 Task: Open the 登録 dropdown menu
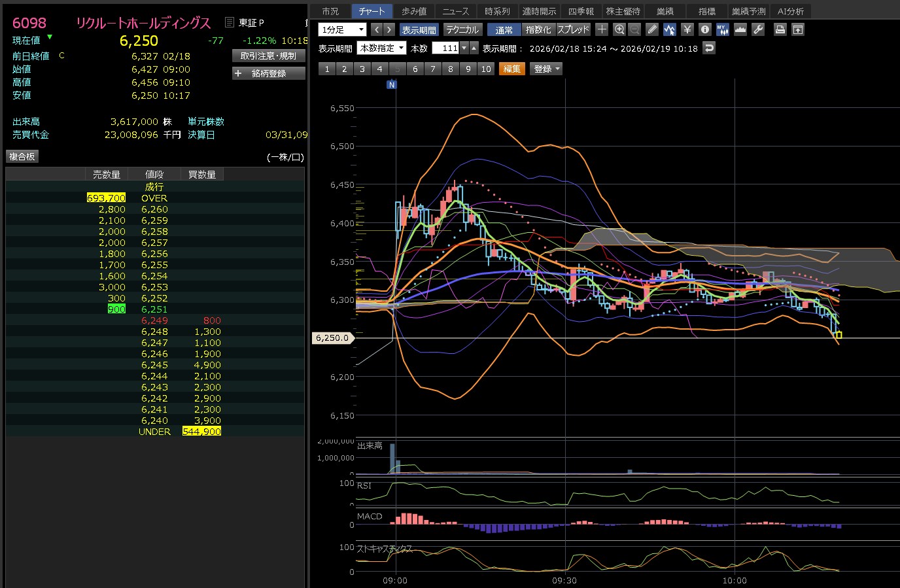[x=547, y=69]
